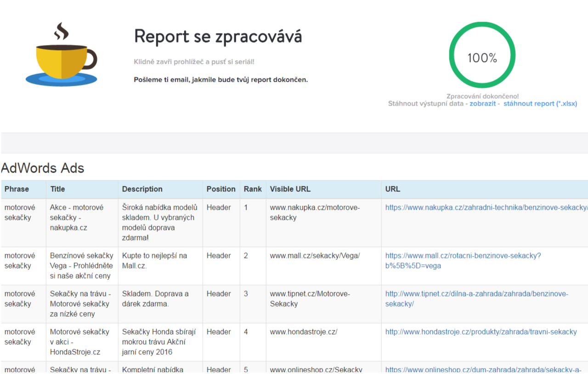Viewport: 588px width, 374px height.
Task: Click the 'AdWords Ads' section heading
Action: (43, 168)
